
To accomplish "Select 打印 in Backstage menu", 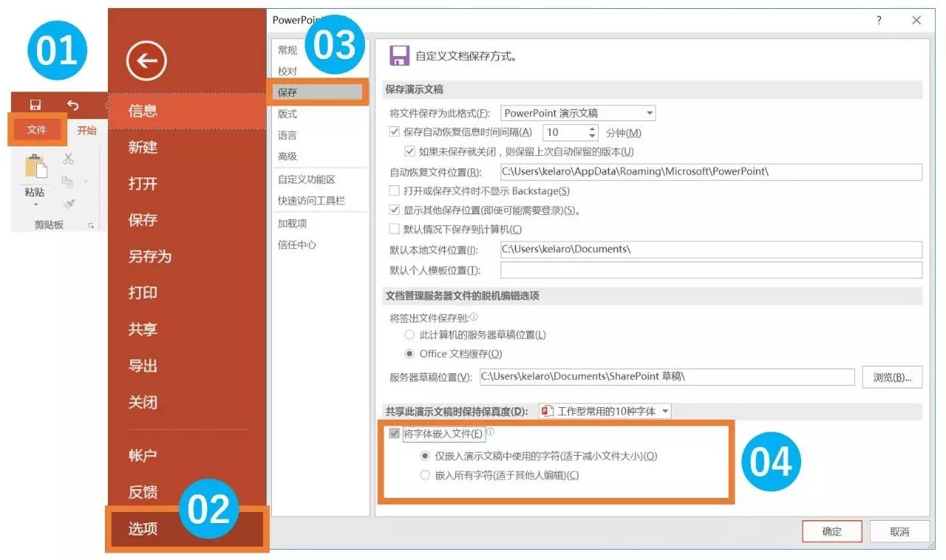I will point(143,293).
